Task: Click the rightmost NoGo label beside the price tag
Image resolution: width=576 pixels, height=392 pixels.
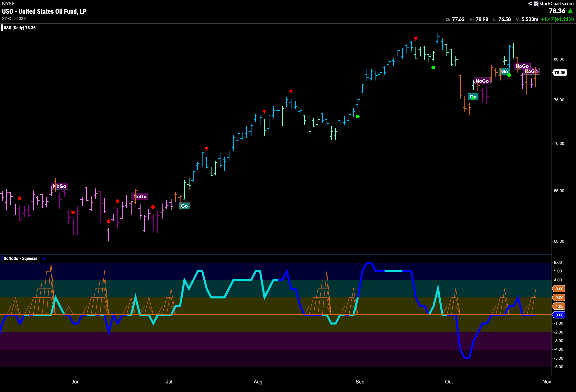Action: [x=531, y=71]
